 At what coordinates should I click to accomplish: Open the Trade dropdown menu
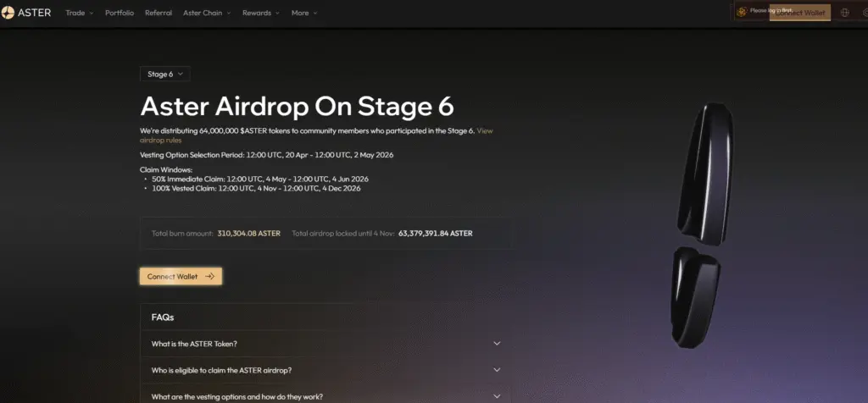[x=79, y=13]
